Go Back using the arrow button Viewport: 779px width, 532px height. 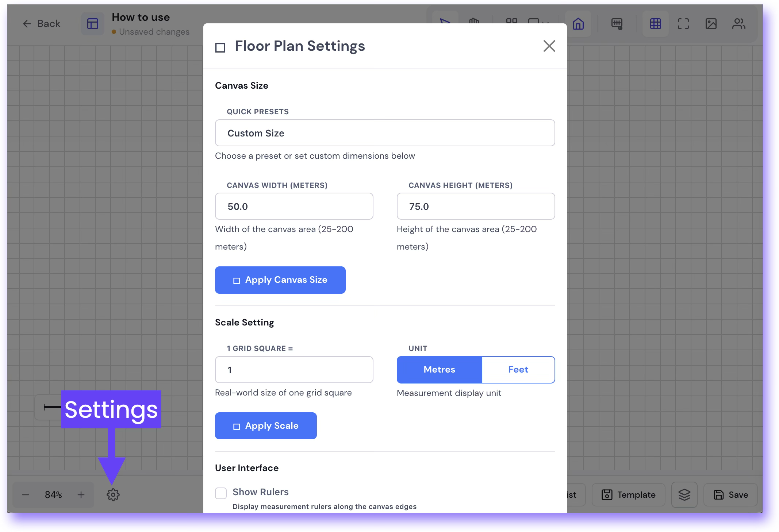pyautogui.click(x=41, y=24)
